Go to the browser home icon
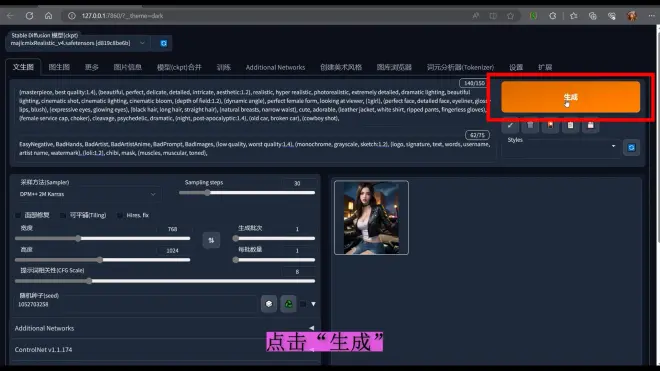Screen dimensions: 660x371 point(48,16)
